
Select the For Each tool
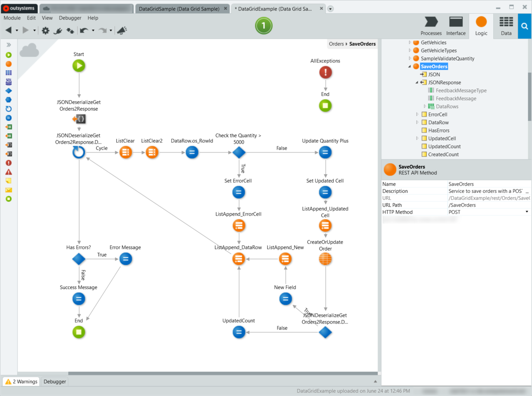9,109
